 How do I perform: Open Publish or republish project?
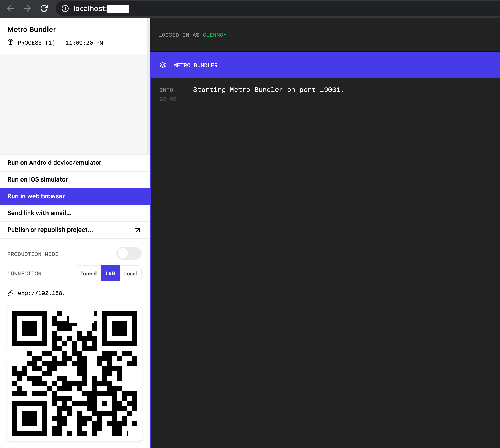75,230
